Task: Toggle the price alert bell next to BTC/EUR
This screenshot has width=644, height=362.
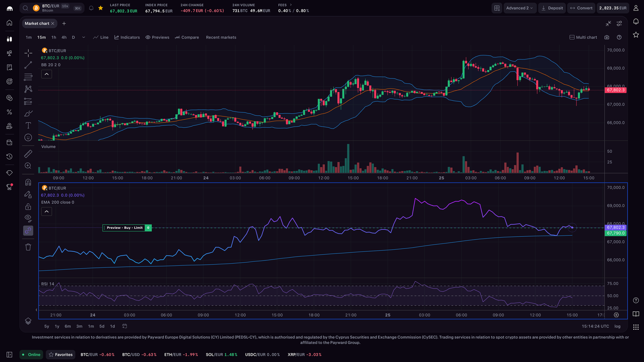Action: tap(91, 8)
